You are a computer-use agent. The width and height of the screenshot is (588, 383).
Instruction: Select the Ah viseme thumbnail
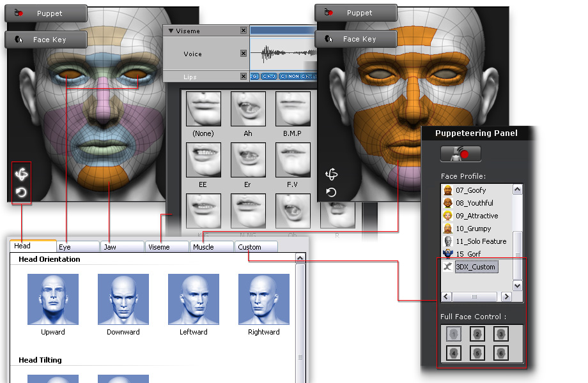(248, 109)
